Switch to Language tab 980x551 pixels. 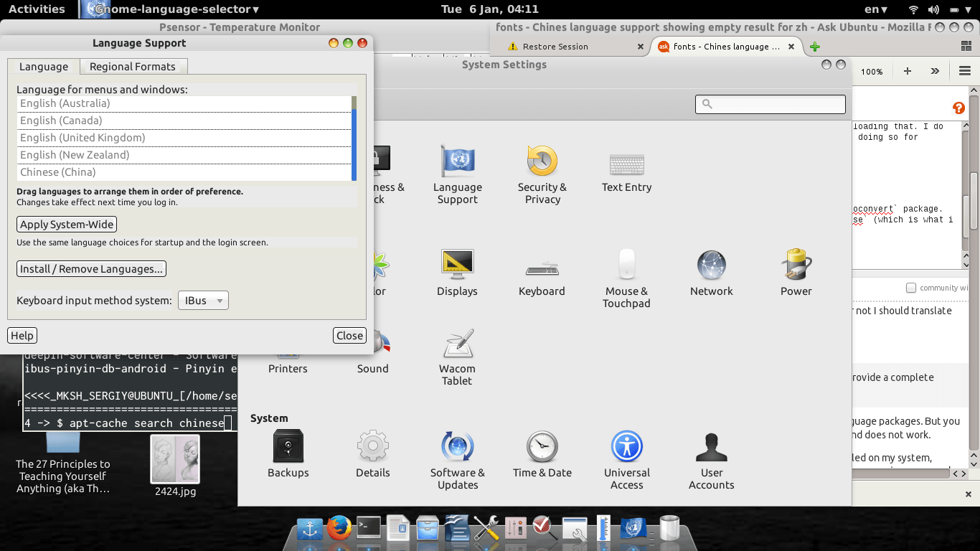point(44,66)
